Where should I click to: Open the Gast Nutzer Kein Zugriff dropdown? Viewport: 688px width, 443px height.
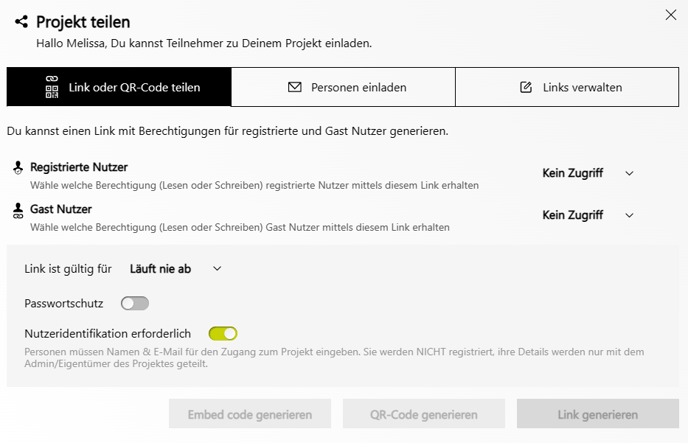coord(588,215)
